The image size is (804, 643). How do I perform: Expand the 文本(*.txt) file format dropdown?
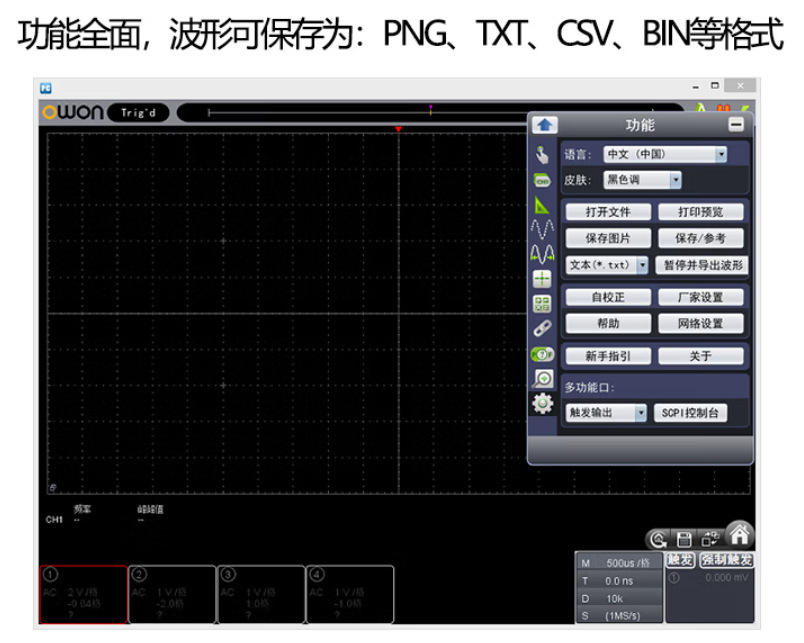tap(607, 265)
